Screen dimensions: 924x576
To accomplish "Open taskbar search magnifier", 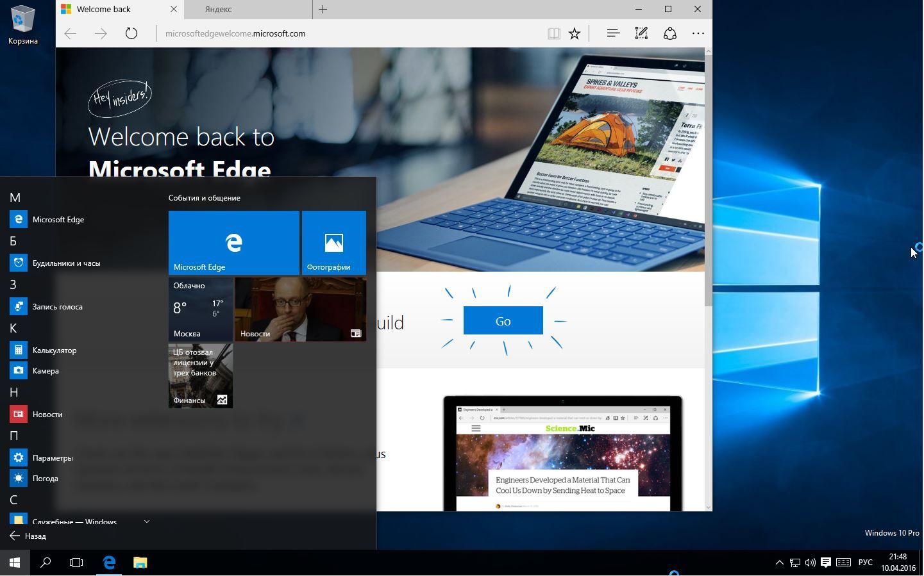I will pyautogui.click(x=46, y=563).
